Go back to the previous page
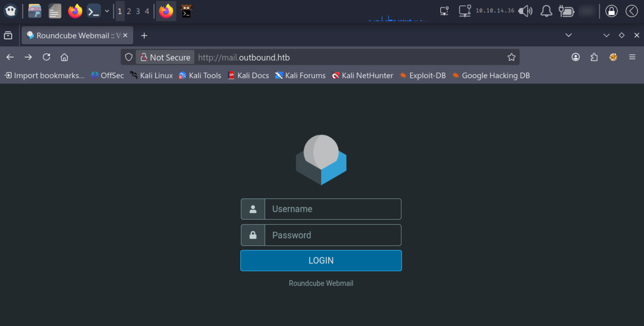Image resolution: width=644 pixels, height=326 pixels. click(x=10, y=57)
